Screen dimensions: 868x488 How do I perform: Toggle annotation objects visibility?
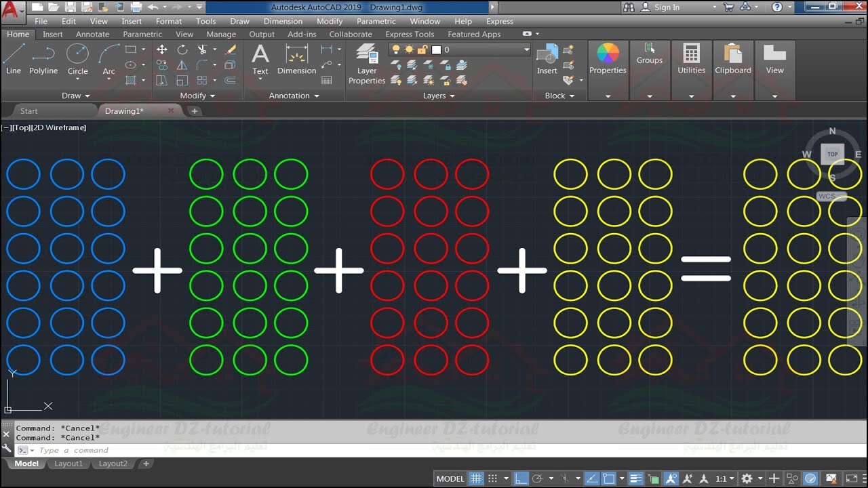672,479
